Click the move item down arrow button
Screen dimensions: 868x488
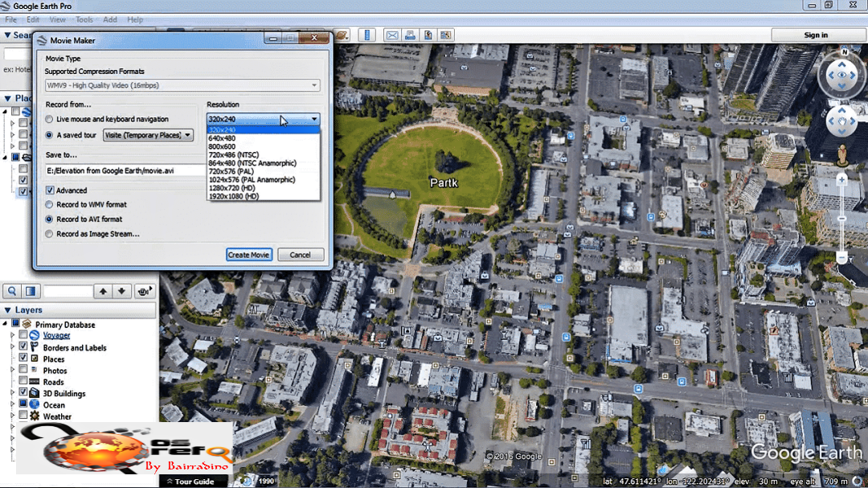point(122,291)
